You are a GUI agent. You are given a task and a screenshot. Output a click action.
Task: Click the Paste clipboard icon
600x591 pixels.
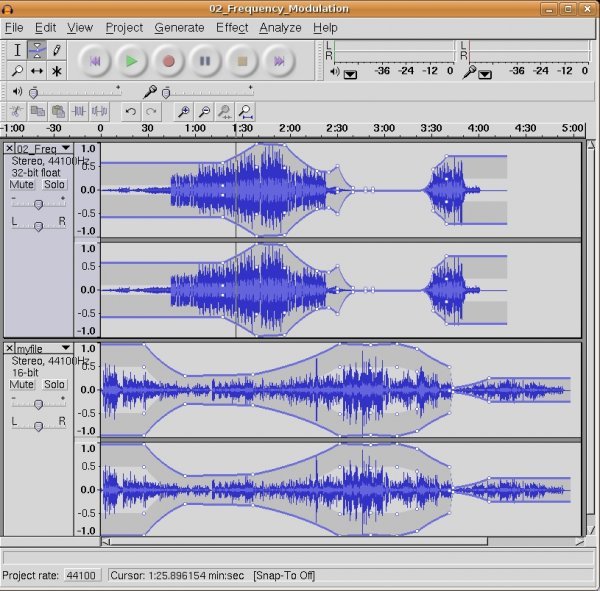(59, 112)
